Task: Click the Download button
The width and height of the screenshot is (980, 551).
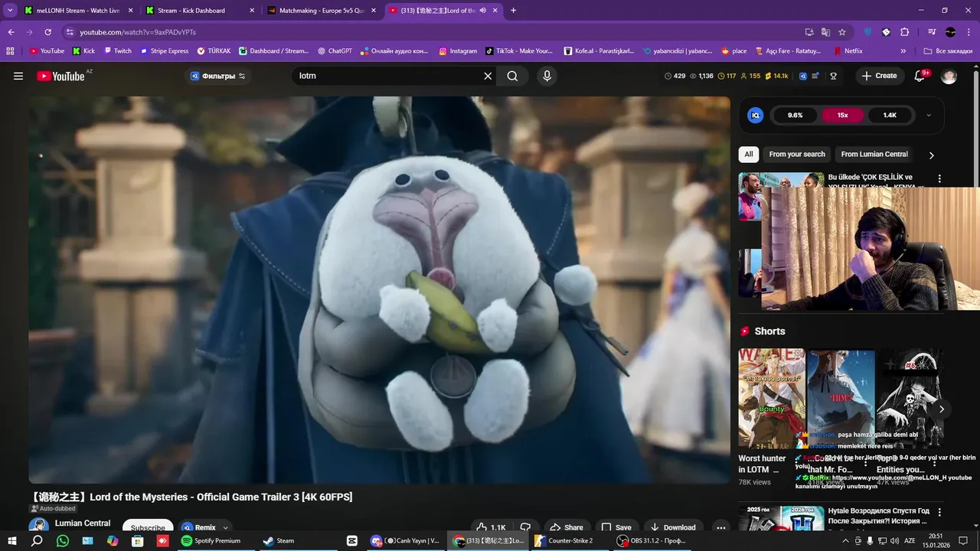Action: [x=672, y=527]
